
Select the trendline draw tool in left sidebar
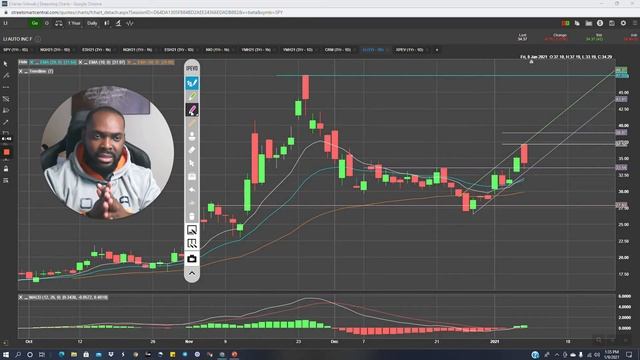pyautogui.click(x=6, y=76)
